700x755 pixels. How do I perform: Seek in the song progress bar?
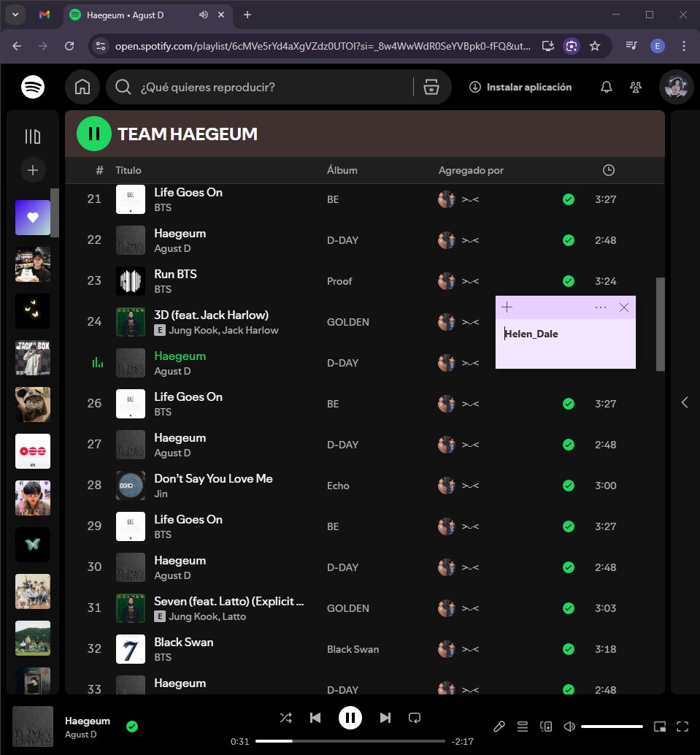350,741
